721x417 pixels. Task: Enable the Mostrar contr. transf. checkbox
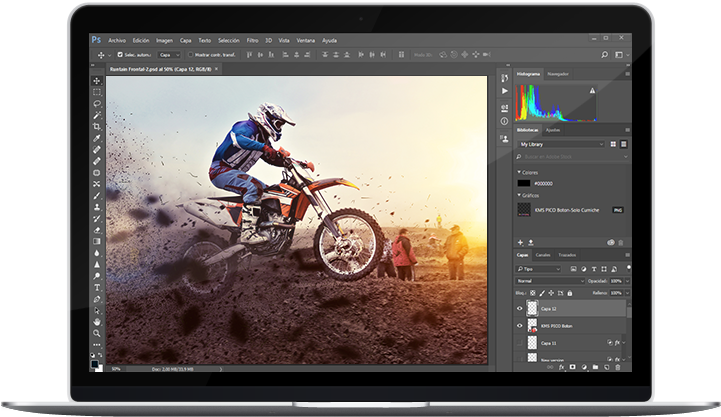click(190, 55)
